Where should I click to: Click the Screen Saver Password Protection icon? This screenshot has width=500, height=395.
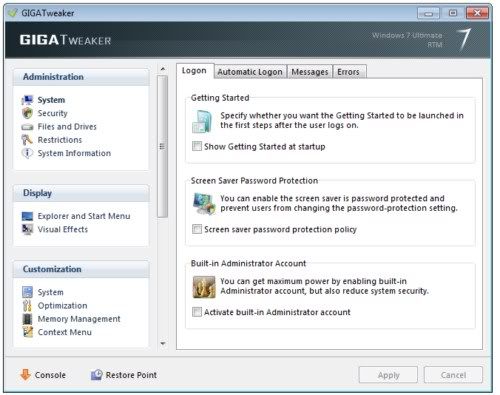pyautogui.click(x=204, y=204)
